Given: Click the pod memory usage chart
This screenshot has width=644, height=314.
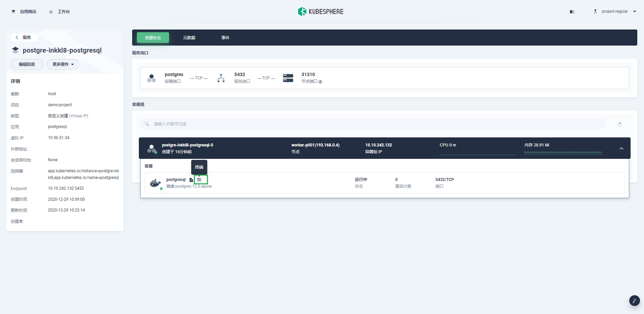Looking at the screenshot, I should pyautogui.click(x=563, y=153).
